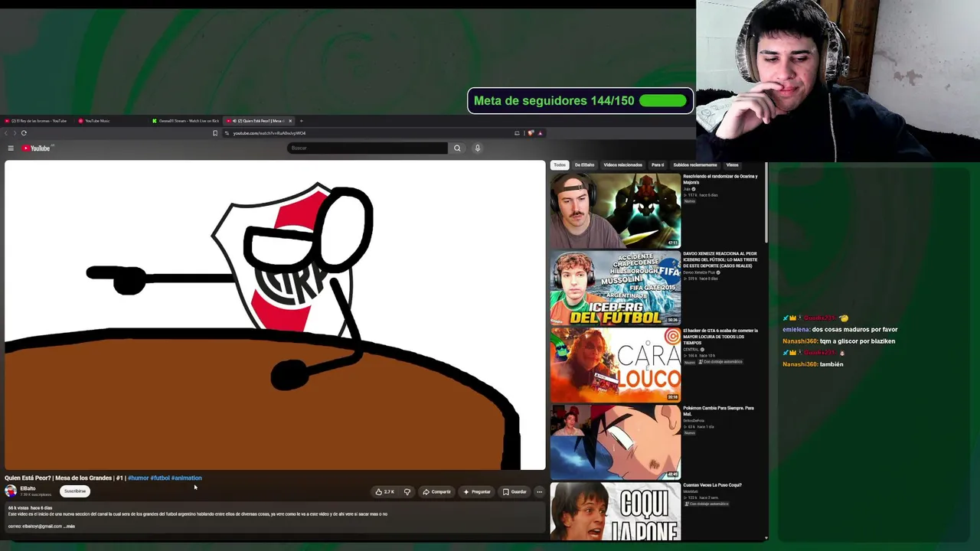Open the Ocarina randomizer video thumbnail
The width and height of the screenshot is (980, 551).
coord(616,210)
